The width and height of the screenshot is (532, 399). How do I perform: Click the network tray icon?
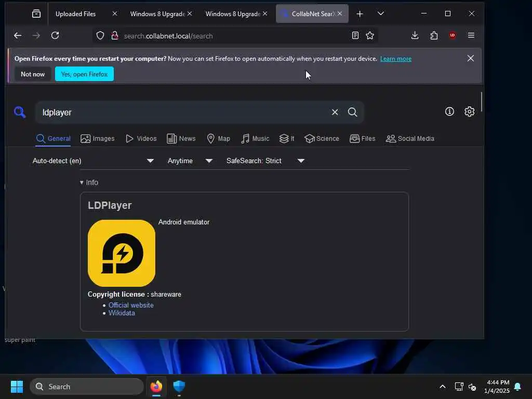pos(459,387)
